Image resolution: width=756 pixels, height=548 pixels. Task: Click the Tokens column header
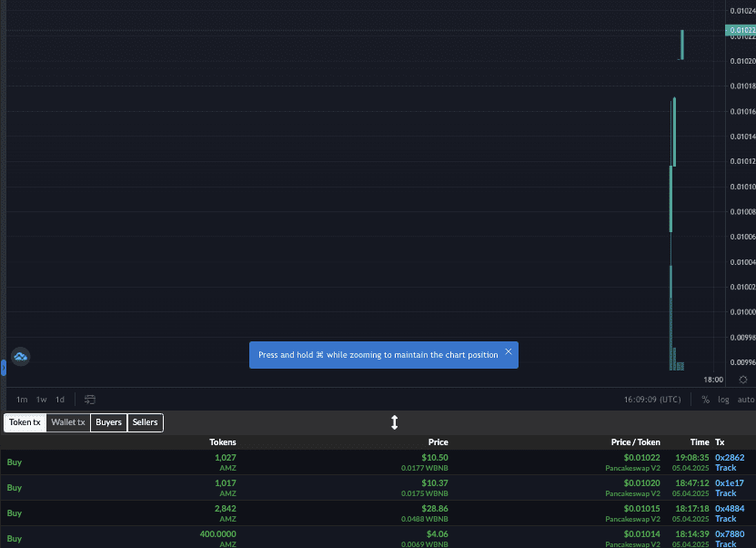[223, 442]
